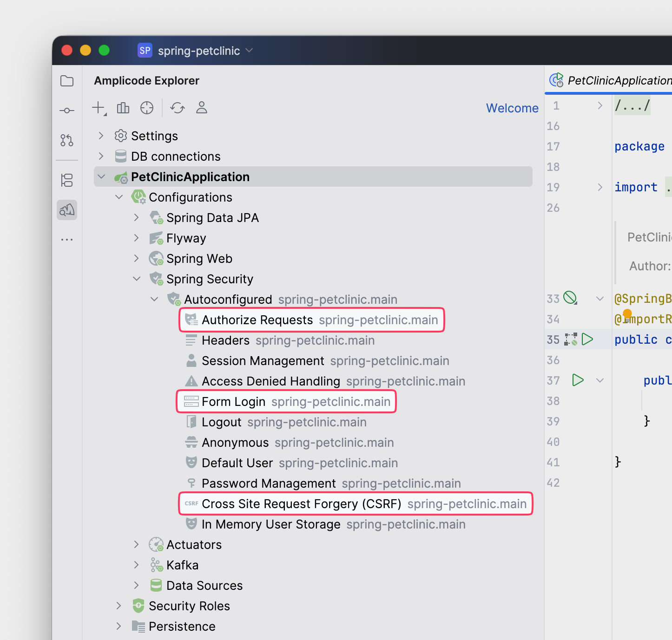Expand the folded code on line 19
The width and height of the screenshot is (672, 640).
click(x=600, y=187)
